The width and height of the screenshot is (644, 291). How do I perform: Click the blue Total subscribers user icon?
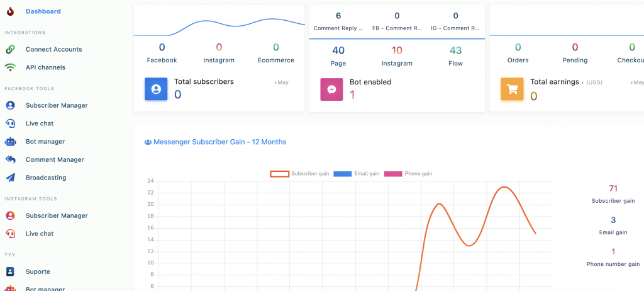point(156,89)
